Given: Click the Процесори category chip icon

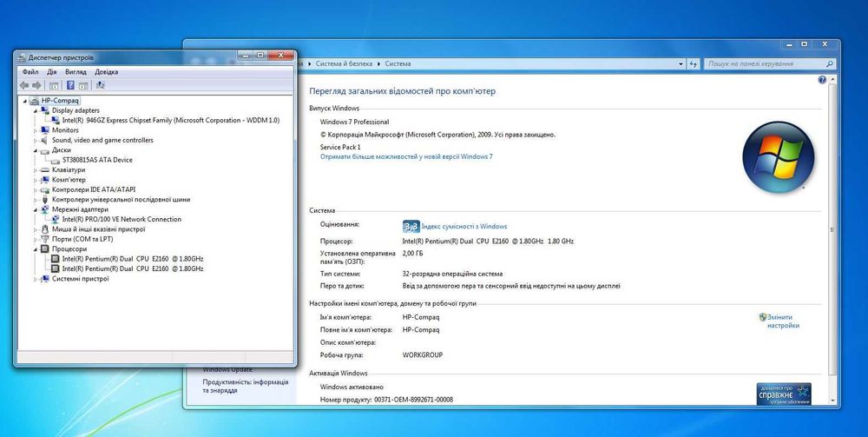Looking at the screenshot, I should (45, 249).
